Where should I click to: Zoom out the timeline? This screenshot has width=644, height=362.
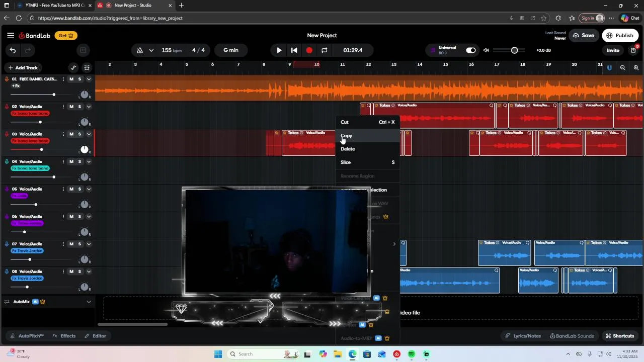(x=623, y=68)
